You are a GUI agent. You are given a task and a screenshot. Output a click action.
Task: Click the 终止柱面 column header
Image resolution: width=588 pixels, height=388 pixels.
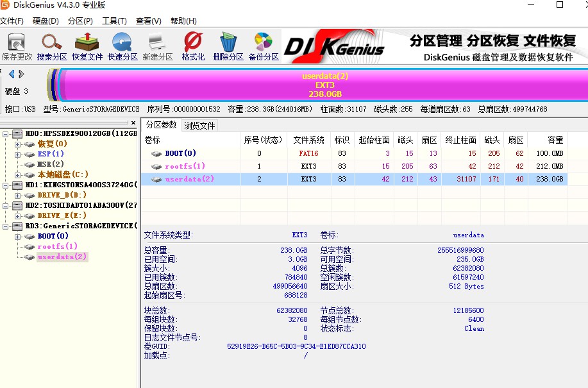pos(460,140)
